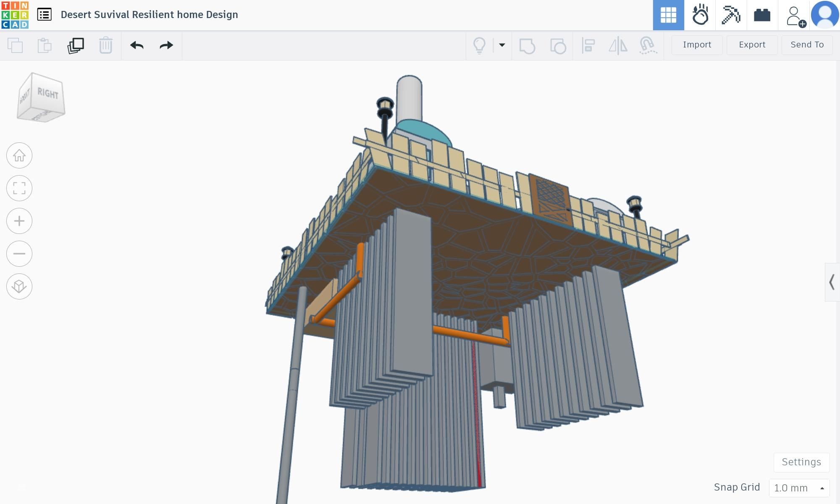Undo the last action
This screenshot has width=840, height=504.
coord(137,45)
